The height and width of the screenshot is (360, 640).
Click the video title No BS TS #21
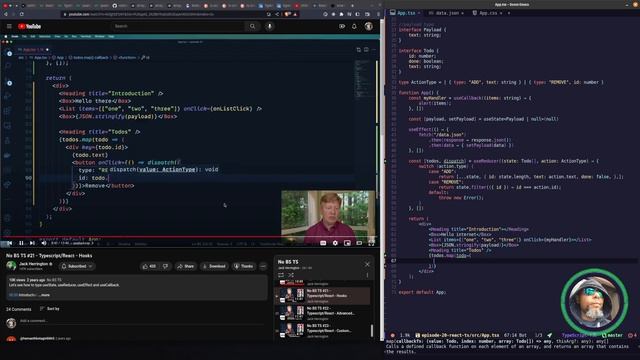49,256
